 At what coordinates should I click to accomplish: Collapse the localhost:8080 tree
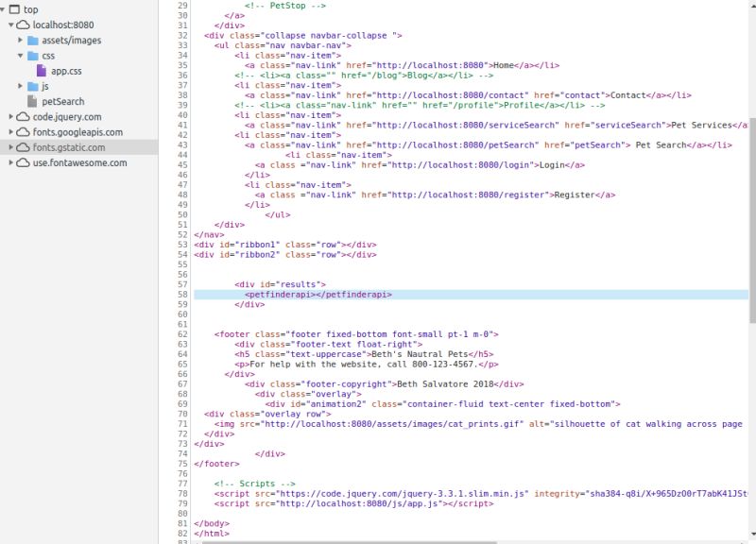(9, 25)
